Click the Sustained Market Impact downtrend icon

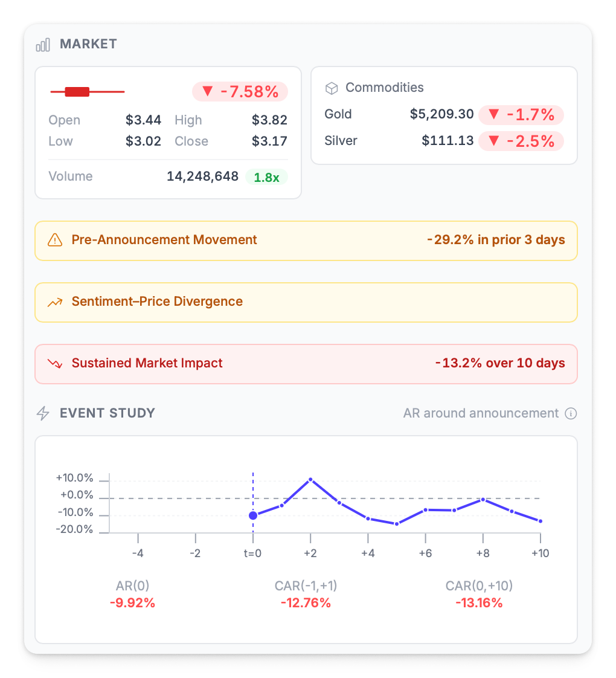(x=55, y=364)
